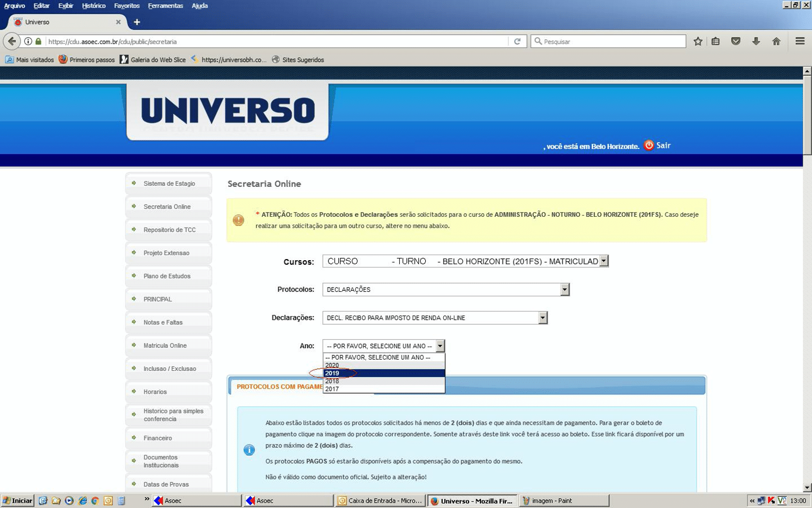
Task: Click the blue information icon
Action: 249,450
